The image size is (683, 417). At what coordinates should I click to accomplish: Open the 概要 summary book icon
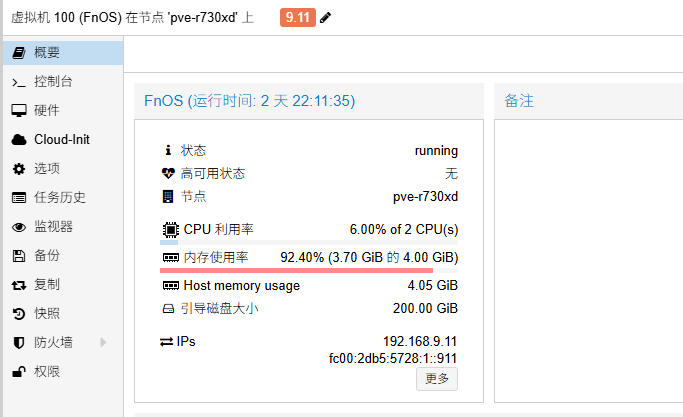pos(18,52)
